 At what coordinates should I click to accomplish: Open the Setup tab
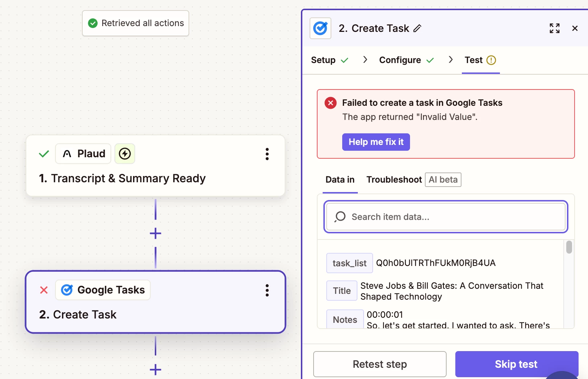coord(330,60)
